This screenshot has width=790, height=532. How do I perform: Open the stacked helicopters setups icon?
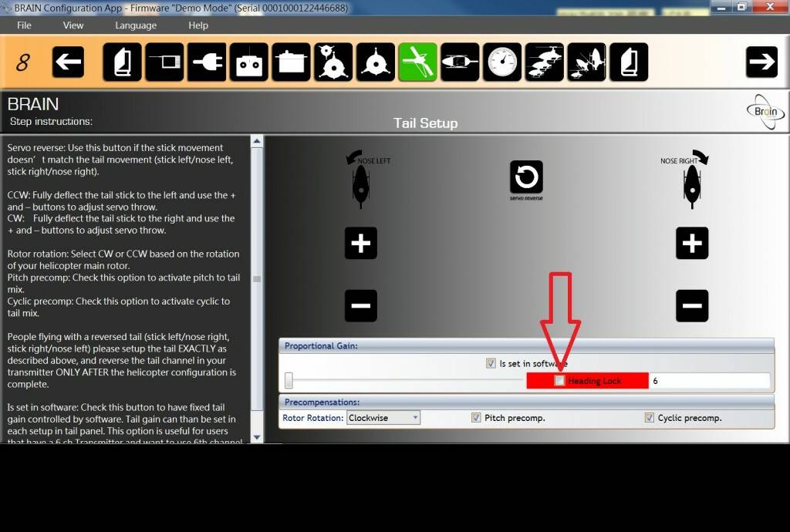(x=544, y=62)
